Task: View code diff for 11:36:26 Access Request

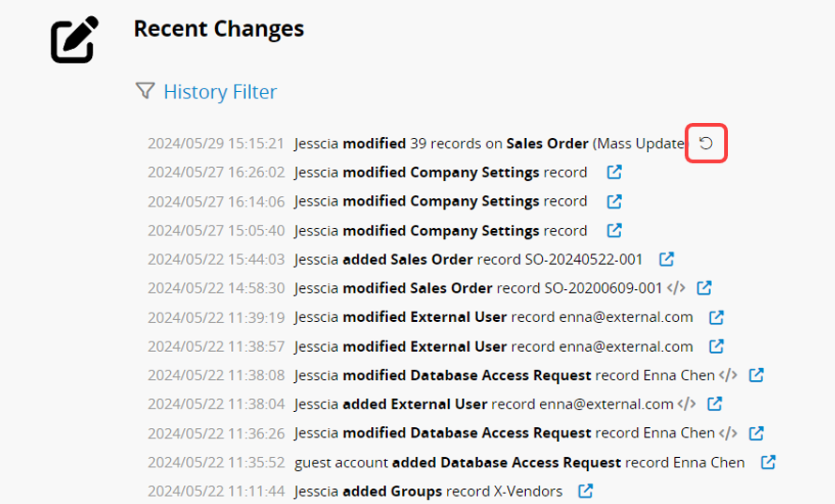Action: point(728,433)
